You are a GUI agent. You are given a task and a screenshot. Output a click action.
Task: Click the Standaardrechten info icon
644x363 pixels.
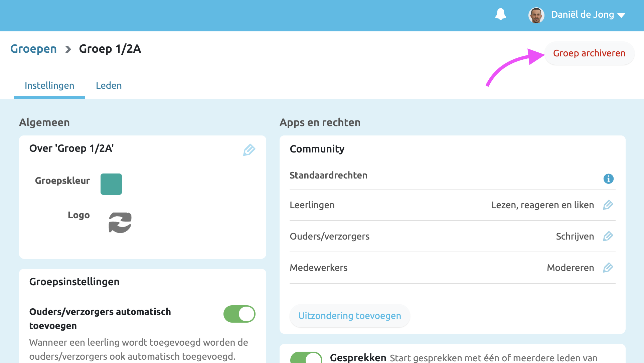point(608,179)
